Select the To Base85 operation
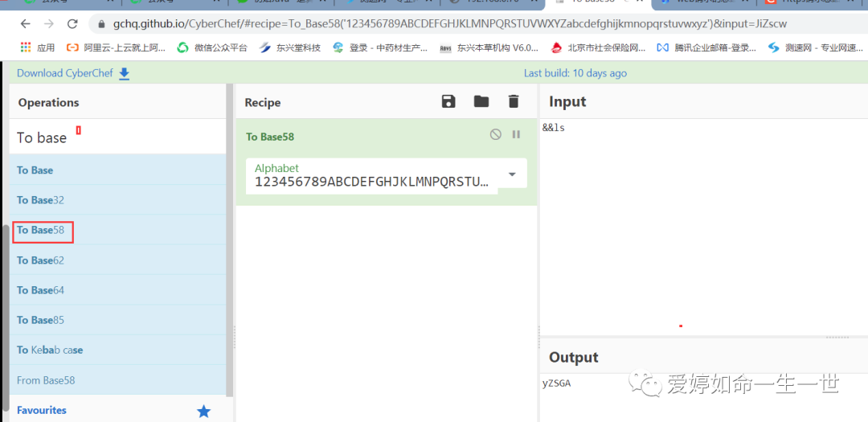868x422 pixels. click(x=117, y=320)
